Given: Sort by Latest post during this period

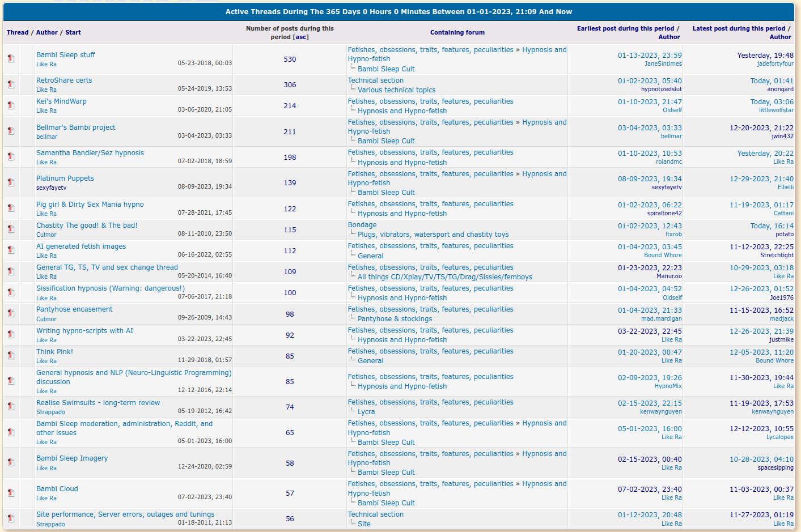Looking at the screenshot, I should (738, 28).
